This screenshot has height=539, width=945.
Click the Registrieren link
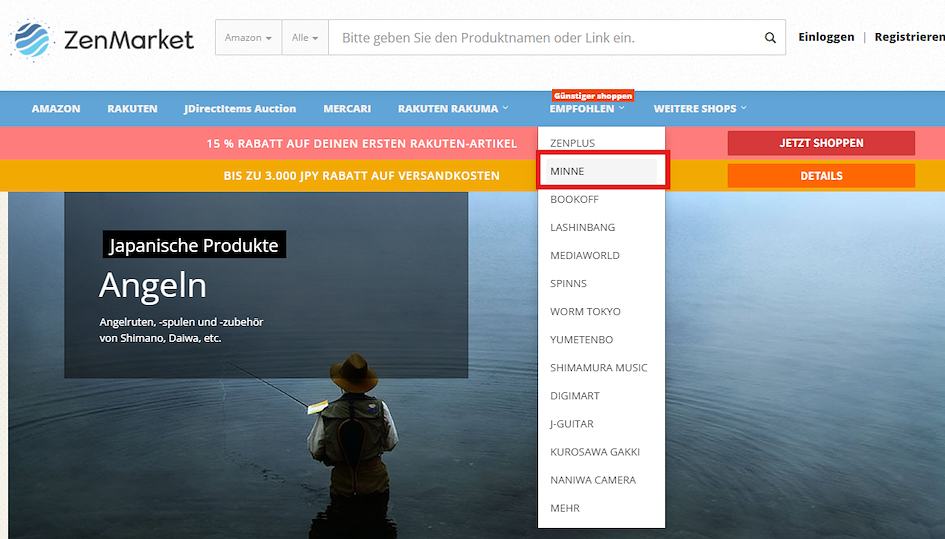click(x=909, y=37)
